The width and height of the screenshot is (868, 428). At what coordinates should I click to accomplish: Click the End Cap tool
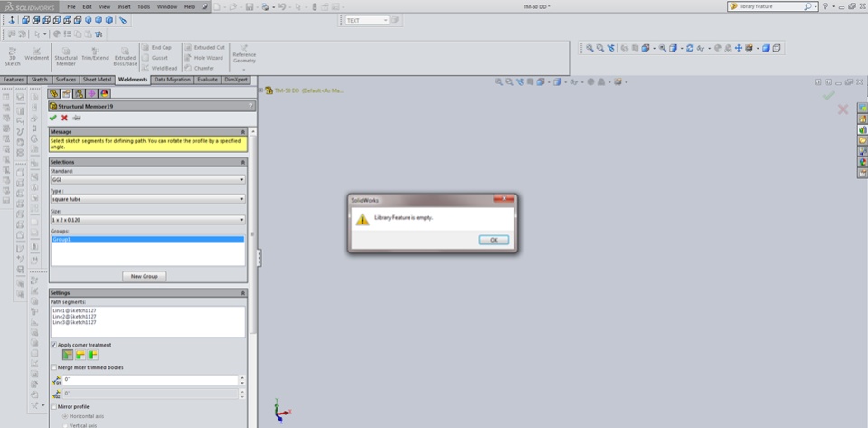coord(156,48)
